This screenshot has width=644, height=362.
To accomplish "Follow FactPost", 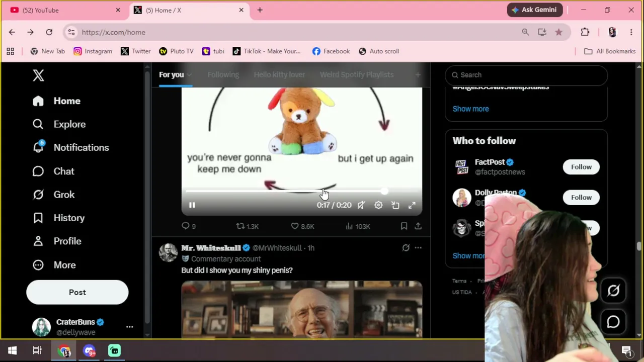I will [581, 167].
